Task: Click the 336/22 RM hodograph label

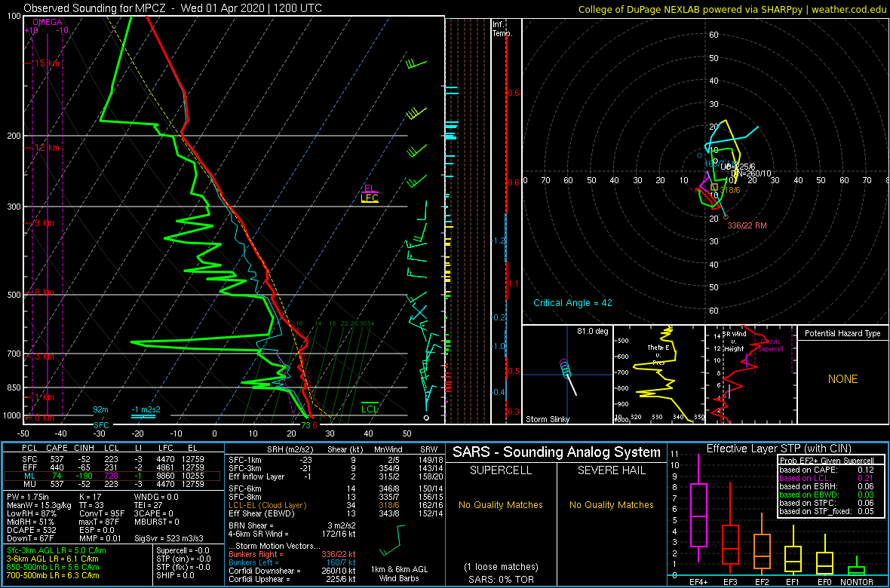Action: click(x=747, y=225)
